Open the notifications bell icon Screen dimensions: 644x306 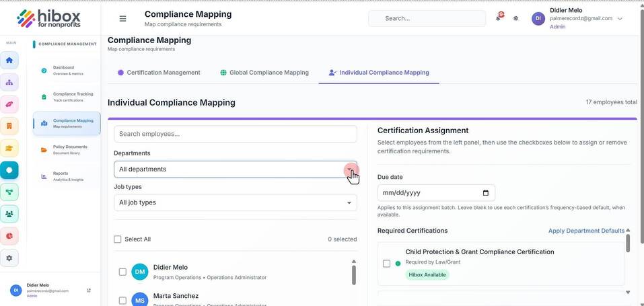(499, 18)
